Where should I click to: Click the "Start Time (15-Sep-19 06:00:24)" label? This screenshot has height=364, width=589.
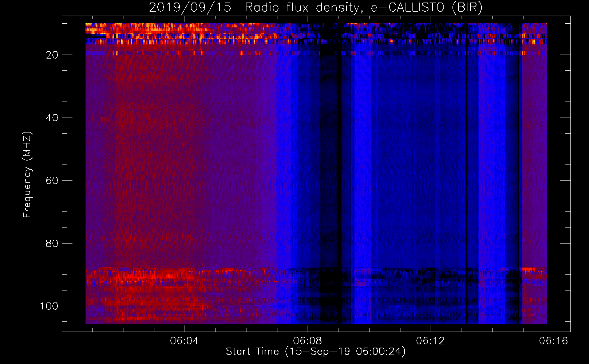(x=316, y=352)
